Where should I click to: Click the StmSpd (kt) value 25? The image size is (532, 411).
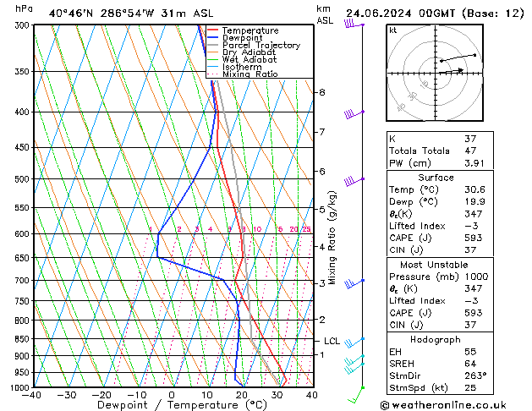tap(470, 388)
